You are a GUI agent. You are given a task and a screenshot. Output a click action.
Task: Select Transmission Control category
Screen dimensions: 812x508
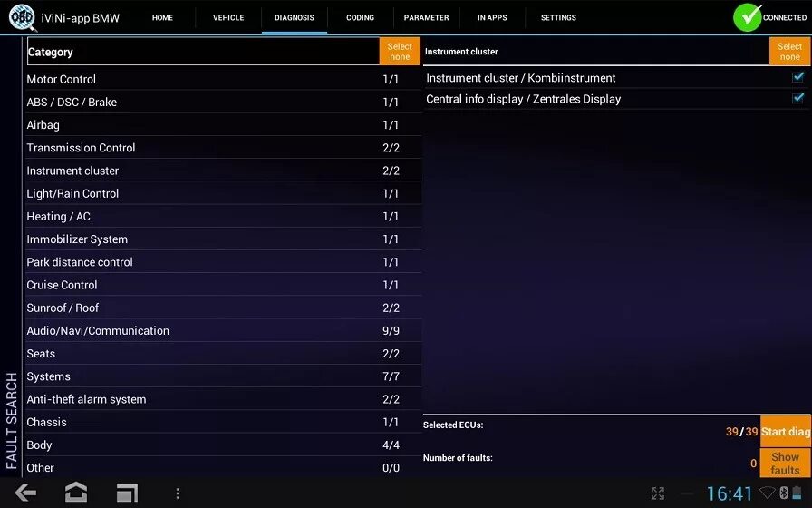pos(223,148)
